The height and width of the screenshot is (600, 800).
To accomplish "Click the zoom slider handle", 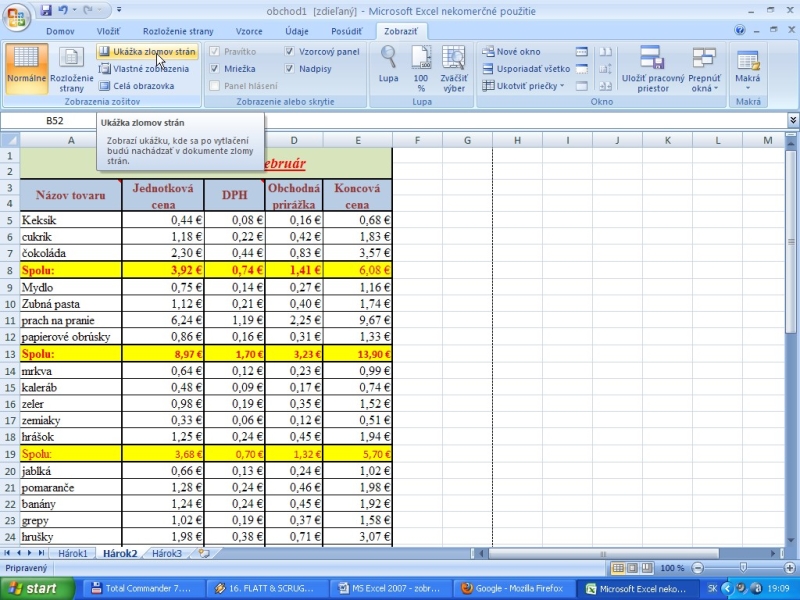I will pyautogui.click(x=743, y=567).
